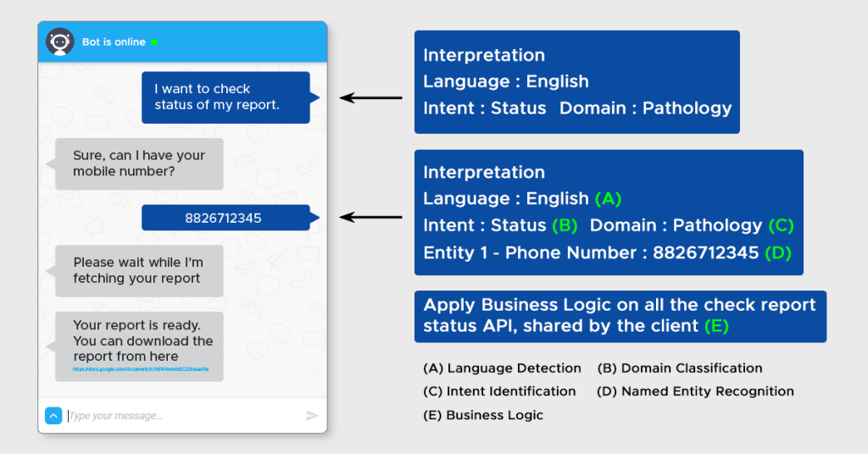Select the '8826712345' message bubble
The height and width of the screenshot is (454, 868).
[224, 218]
